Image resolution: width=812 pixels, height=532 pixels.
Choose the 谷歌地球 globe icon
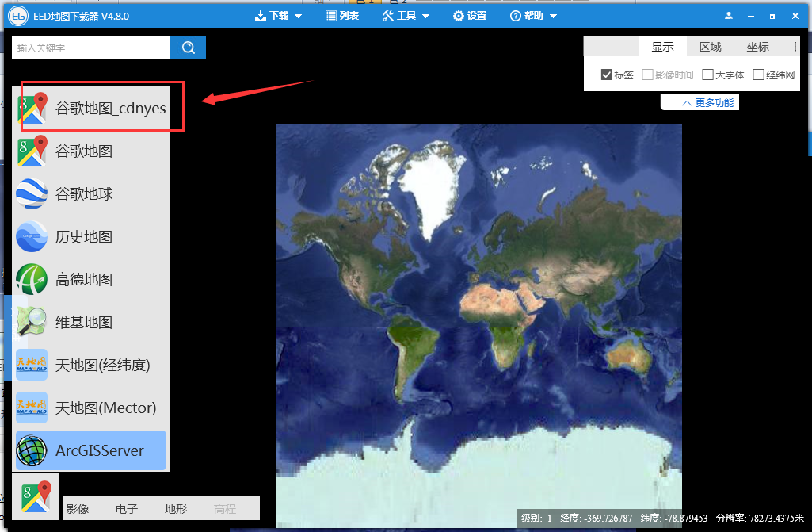click(x=32, y=193)
